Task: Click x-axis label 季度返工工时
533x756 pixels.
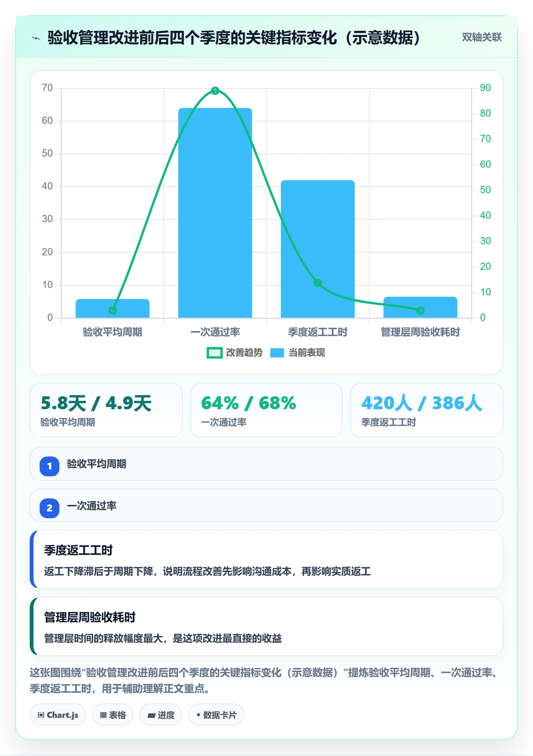Action: (318, 332)
